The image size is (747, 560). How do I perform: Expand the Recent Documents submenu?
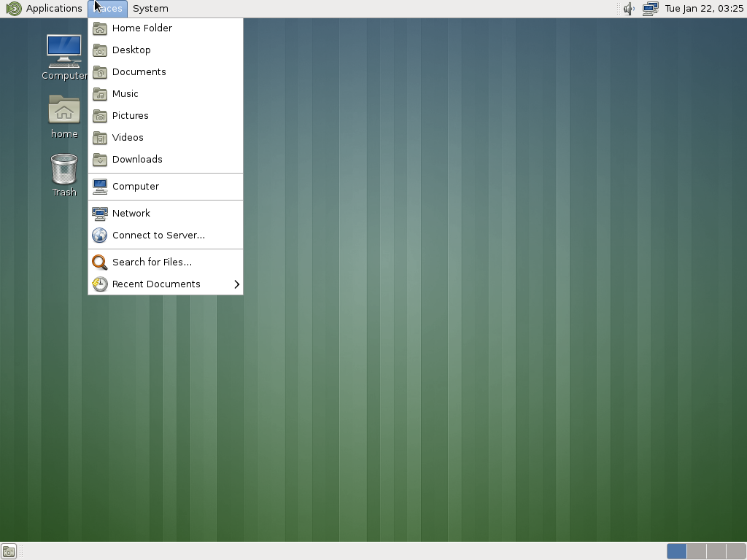point(156,284)
